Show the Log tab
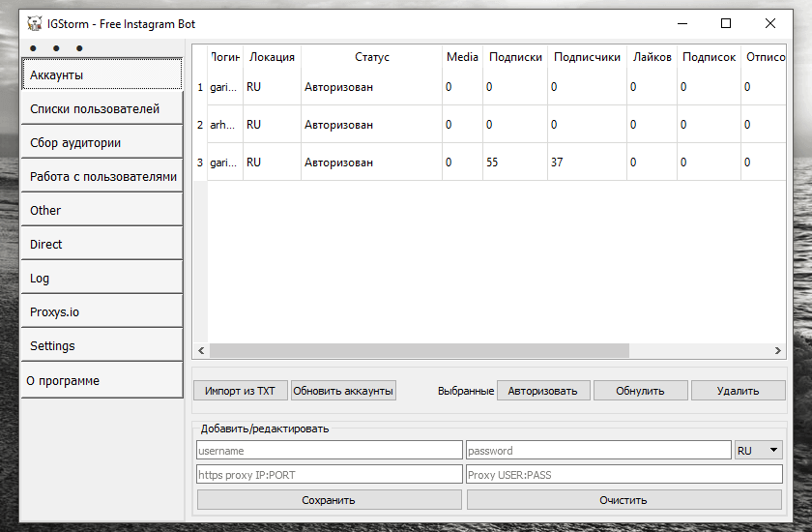812x532 pixels. point(102,279)
